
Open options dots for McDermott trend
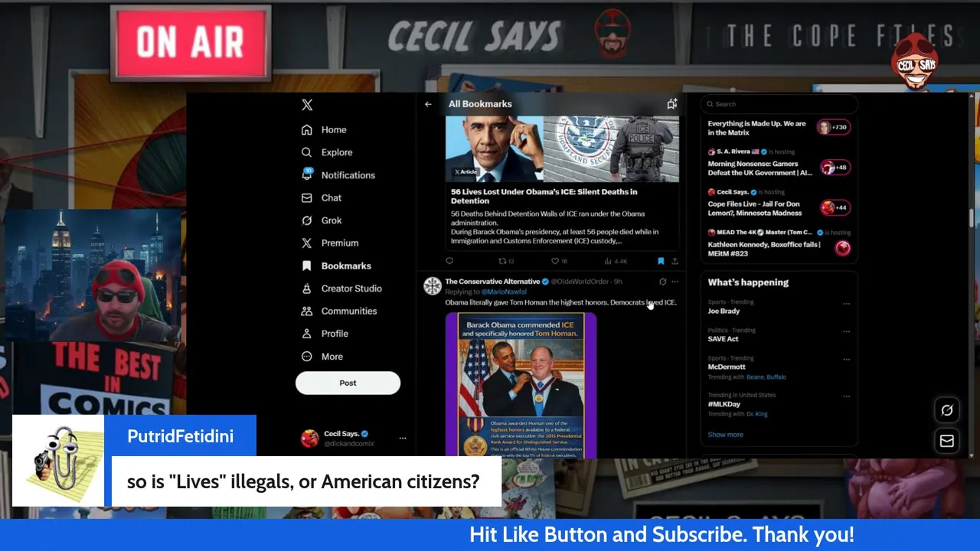tap(846, 359)
